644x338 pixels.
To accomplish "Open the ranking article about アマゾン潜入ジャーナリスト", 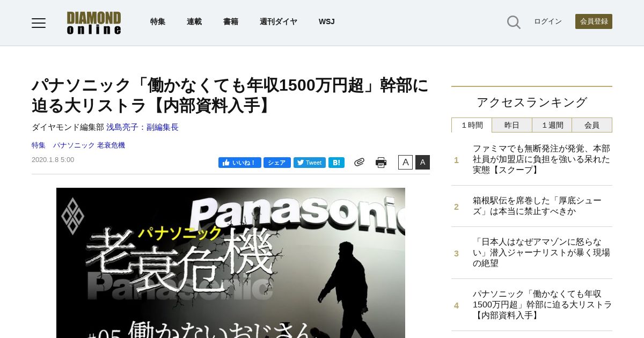I will point(541,253).
